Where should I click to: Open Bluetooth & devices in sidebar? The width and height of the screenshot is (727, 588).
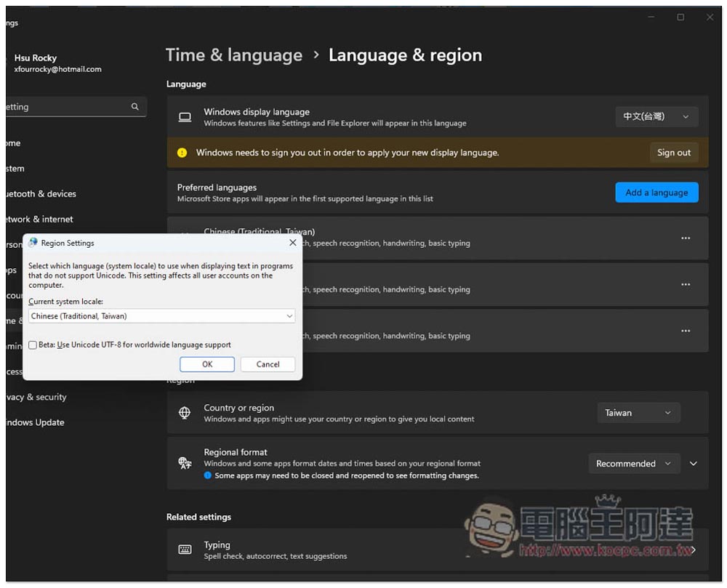(41, 193)
